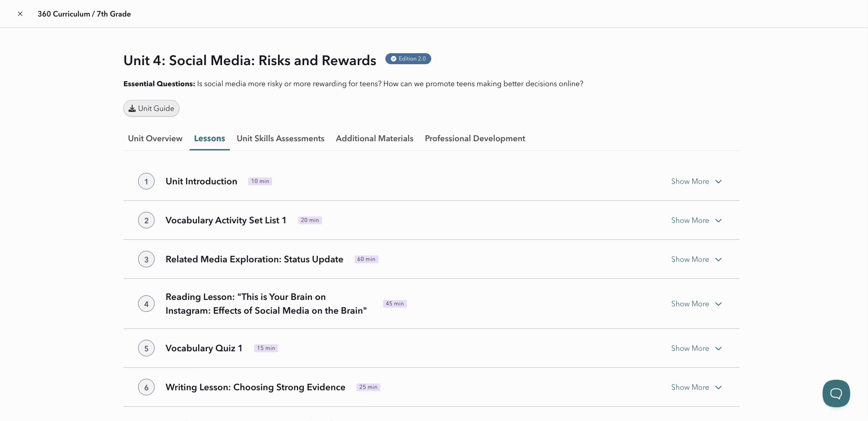Open Writing Lesson: Choosing Strong Evidence title
Screen dimensions: 868x421
click(x=256, y=387)
